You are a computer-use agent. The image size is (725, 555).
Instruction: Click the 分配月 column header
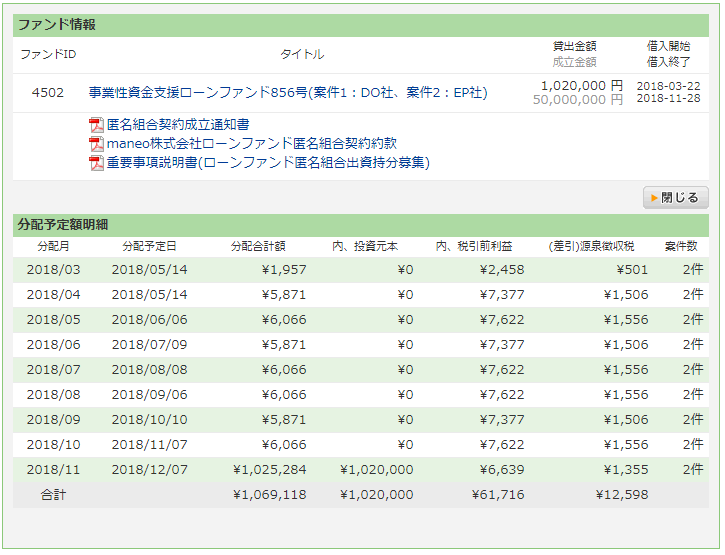(53, 246)
